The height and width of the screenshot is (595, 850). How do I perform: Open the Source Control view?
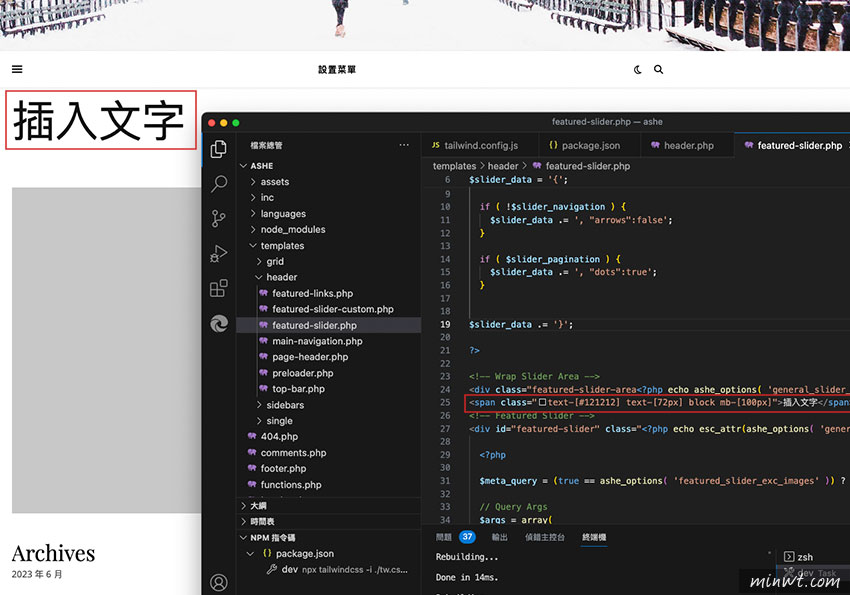(218, 218)
